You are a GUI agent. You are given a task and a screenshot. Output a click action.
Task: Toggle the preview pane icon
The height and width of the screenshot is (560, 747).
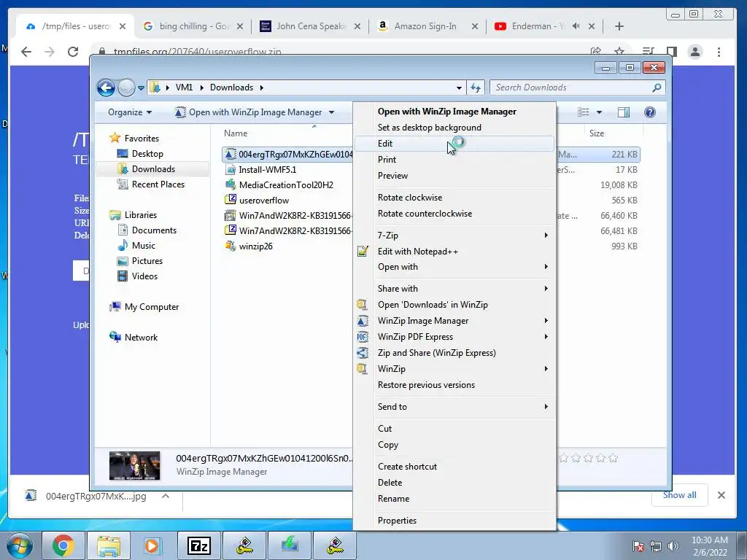coord(624,112)
